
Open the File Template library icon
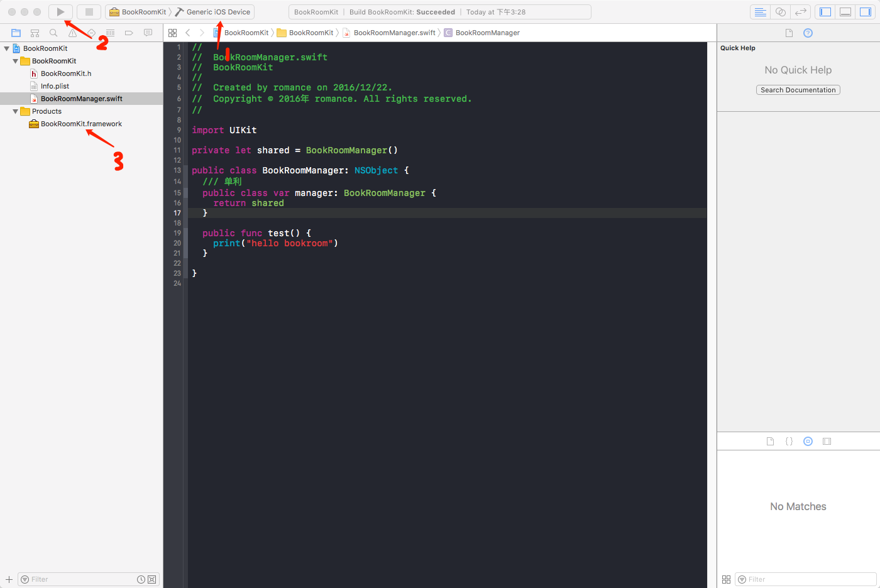coord(771,441)
